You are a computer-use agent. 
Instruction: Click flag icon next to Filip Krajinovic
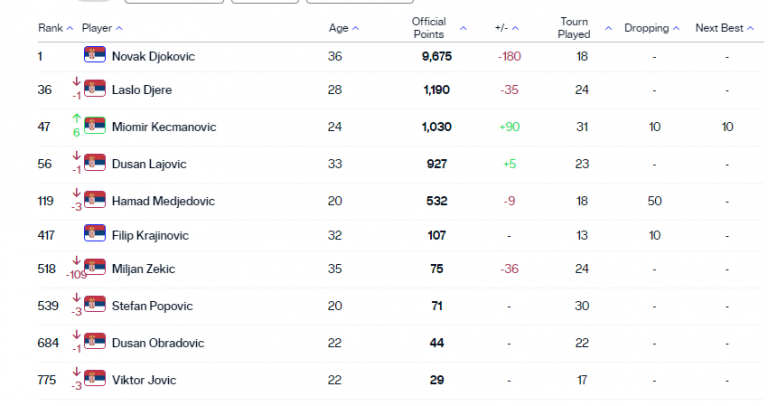click(x=95, y=234)
